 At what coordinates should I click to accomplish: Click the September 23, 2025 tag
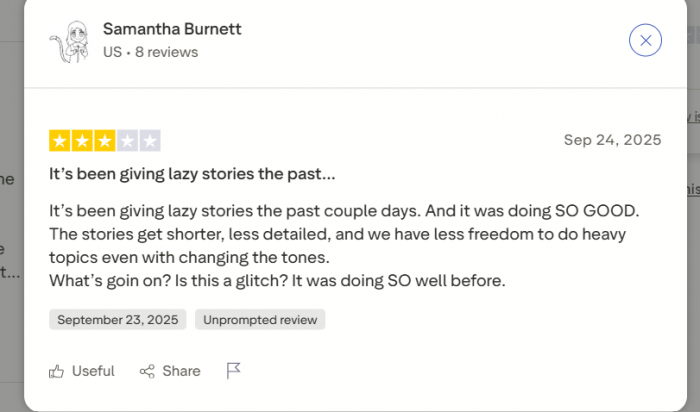tap(117, 320)
